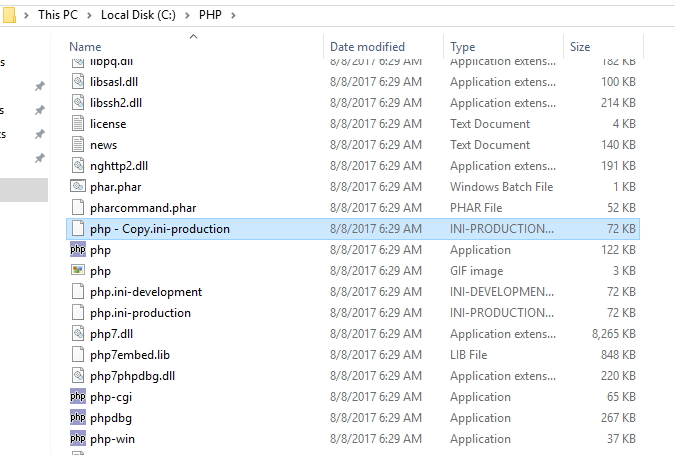Image resolution: width=675 pixels, height=455 pixels.
Task: Click the folder icon in address bar
Action: 9,15
